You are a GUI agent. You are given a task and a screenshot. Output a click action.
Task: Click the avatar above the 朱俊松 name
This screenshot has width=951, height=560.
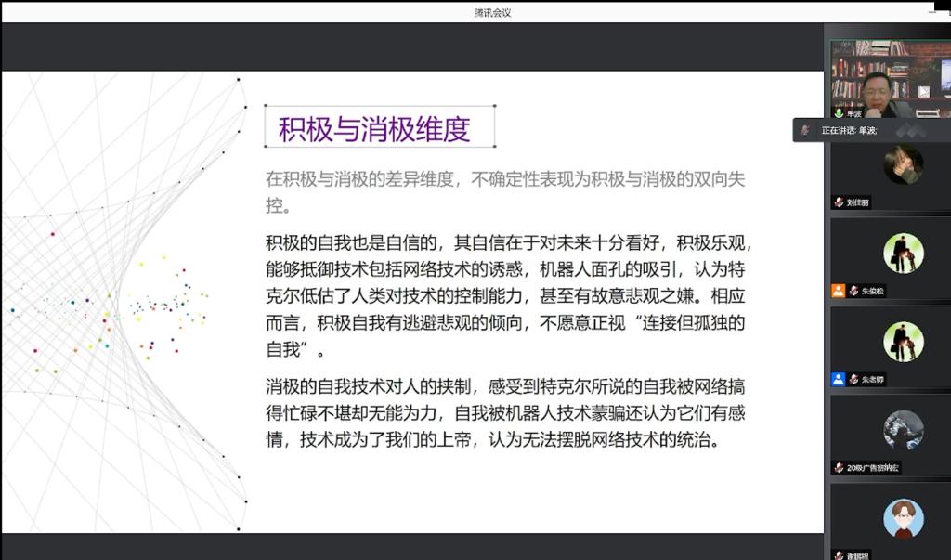pyautogui.click(x=904, y=253)
